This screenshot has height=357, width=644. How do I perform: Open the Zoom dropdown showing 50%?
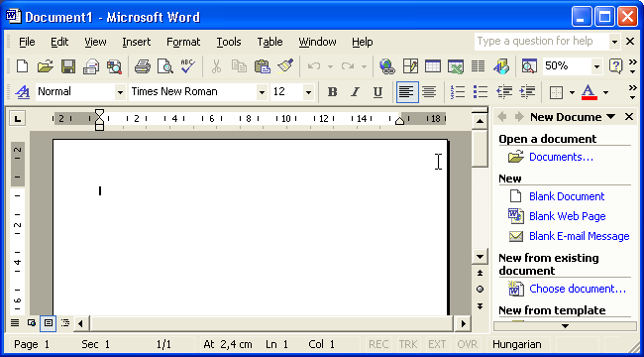click(596, 65)
